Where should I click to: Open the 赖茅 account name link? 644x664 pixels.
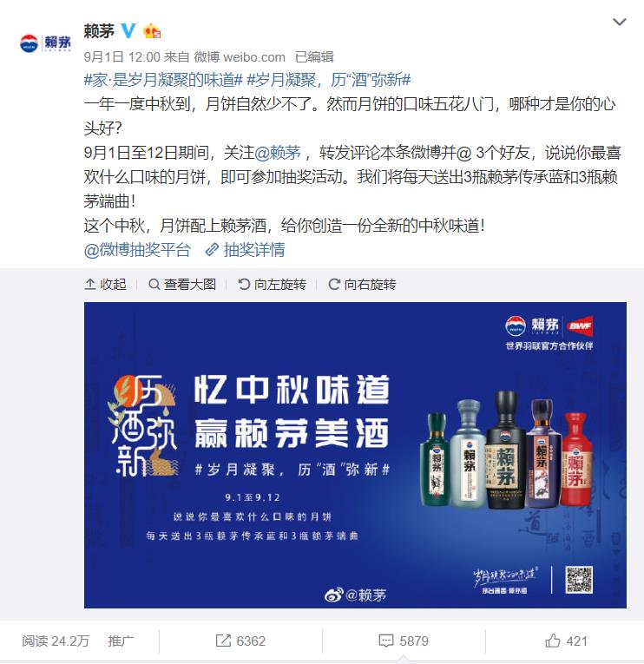coord(99,31)
